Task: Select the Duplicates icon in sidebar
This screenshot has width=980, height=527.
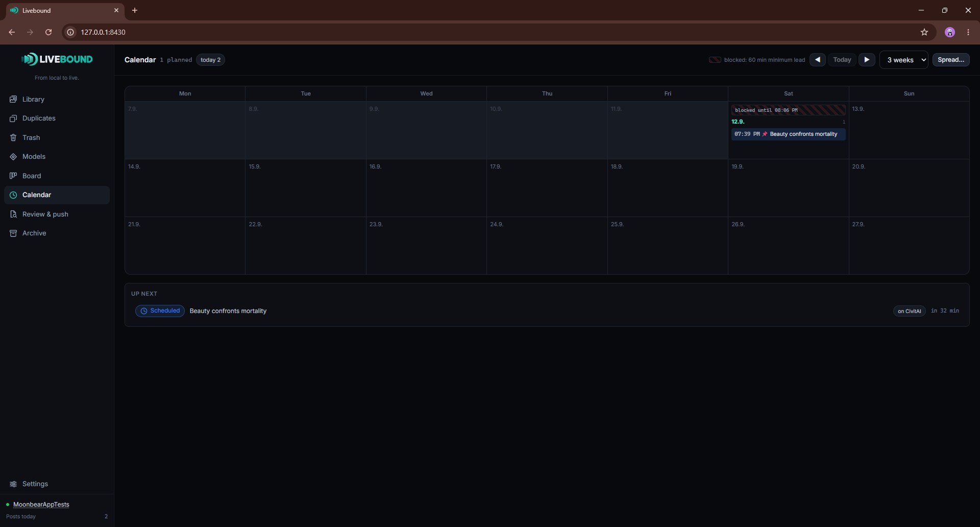Action: pos(13,118)
